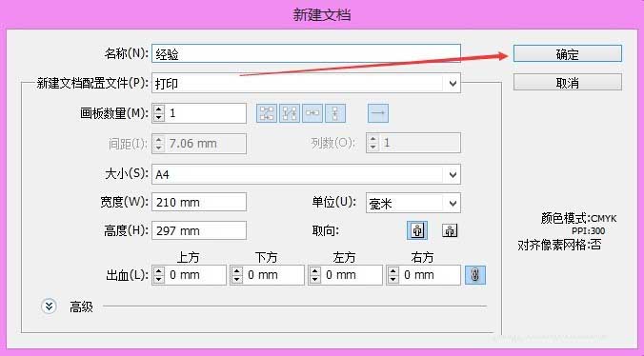The width and height of the screenshot is (644, 356).
Task: Click the 取向 label
Action: click(x=325, y=231)
